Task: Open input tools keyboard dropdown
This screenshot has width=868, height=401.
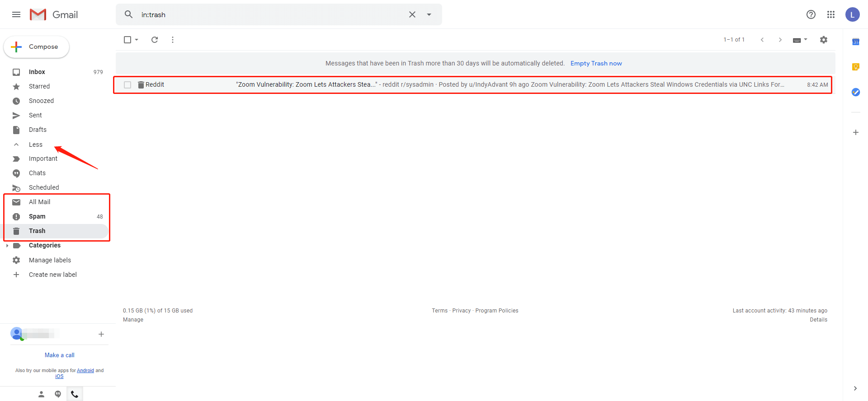Action: (800, 40)
